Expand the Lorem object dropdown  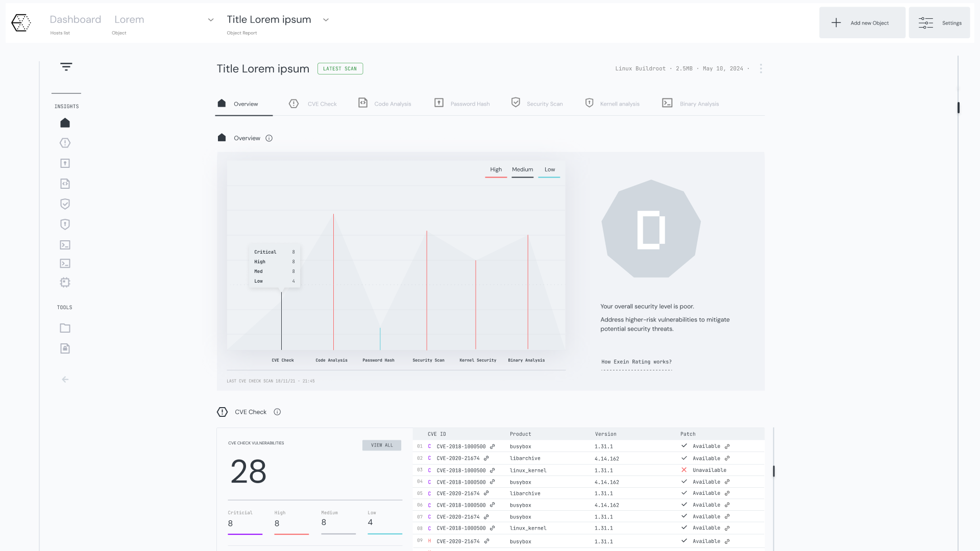(x=210, y=20)
